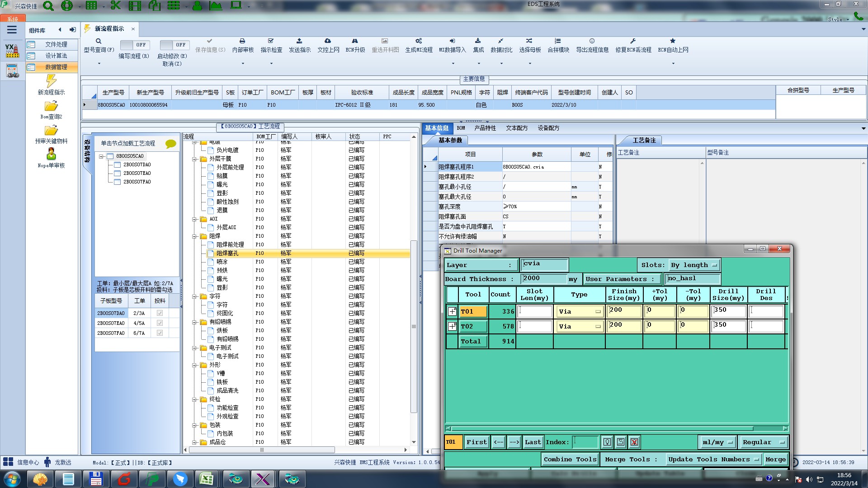Click the Combine Tools button
Image resolution: width=868 pixels, height=488 pixels.
570,460
